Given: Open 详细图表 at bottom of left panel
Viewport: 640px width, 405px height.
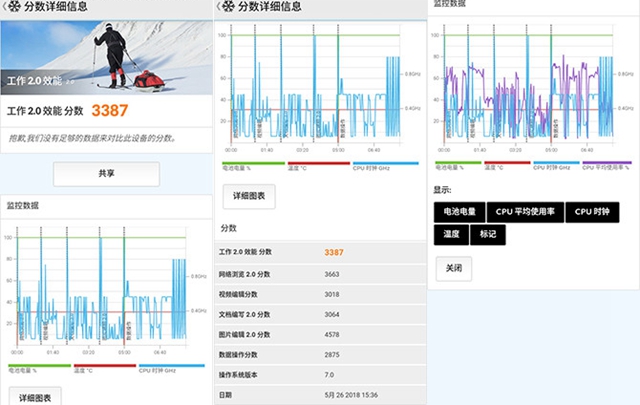Looking at the screenshot, I should pos(35,396).
